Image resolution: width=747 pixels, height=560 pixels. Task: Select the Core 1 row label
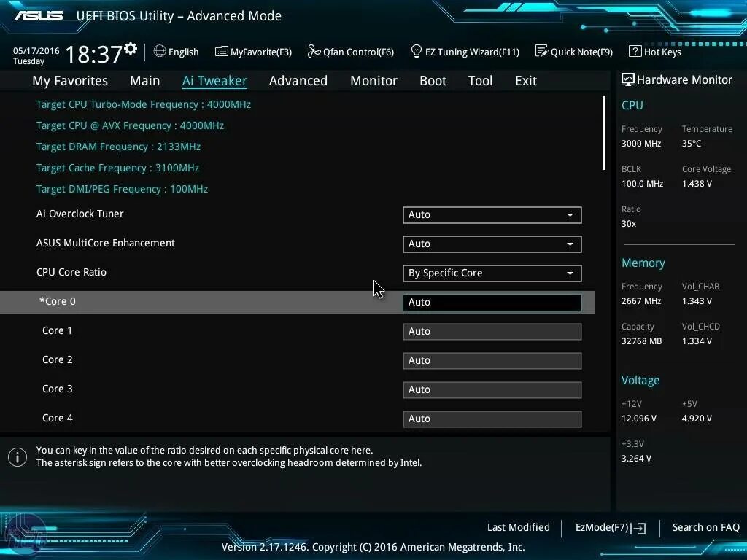57,330
